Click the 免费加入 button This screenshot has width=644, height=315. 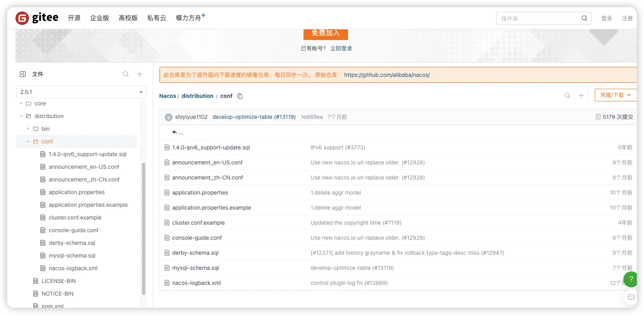[326, 33]
